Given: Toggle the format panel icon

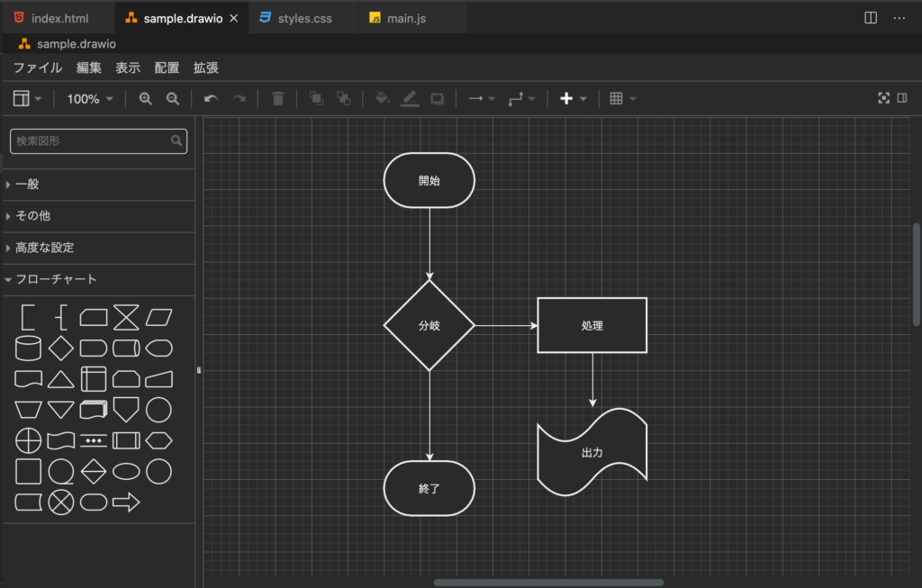Looking at the screenshot, I should coord(902,98).
